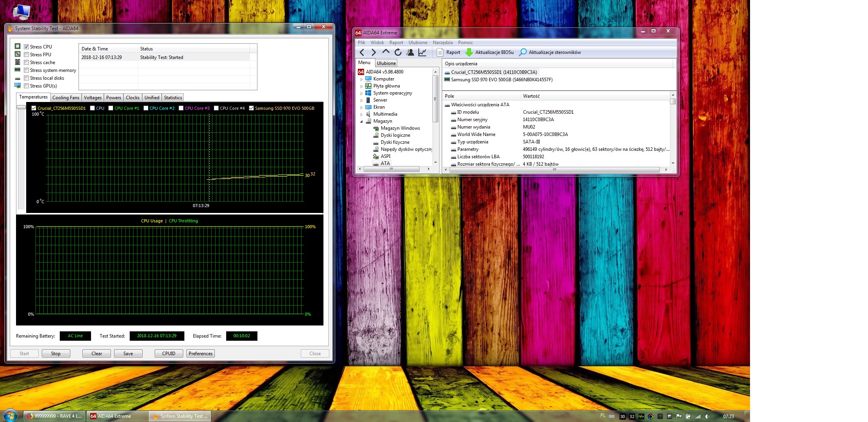
Task: Expand the System operacyjny tree node
Action: (x=361, y=93)
